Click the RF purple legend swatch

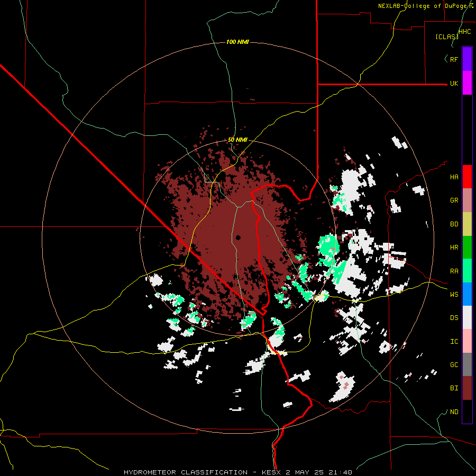pos(467,59)
